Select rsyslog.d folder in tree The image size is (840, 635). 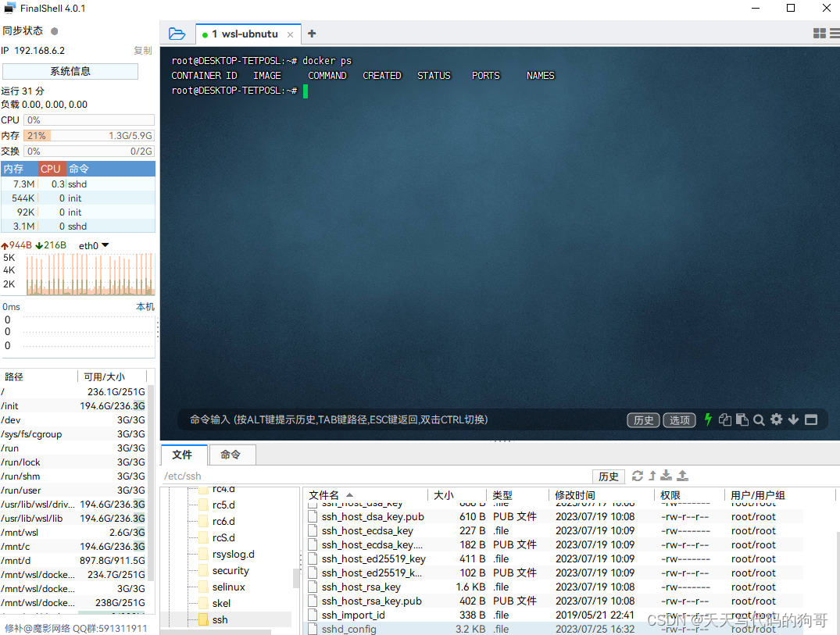pyautogui.click(x=233, y=554)
